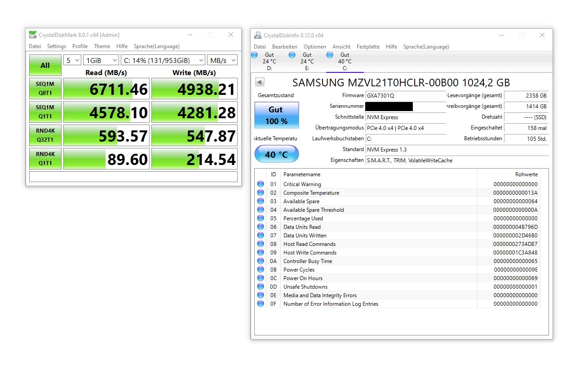The image size is (588, 366).
Task: Click the SEQ1M Q8T1 read result 6711.46
Action: pos(106,89)
